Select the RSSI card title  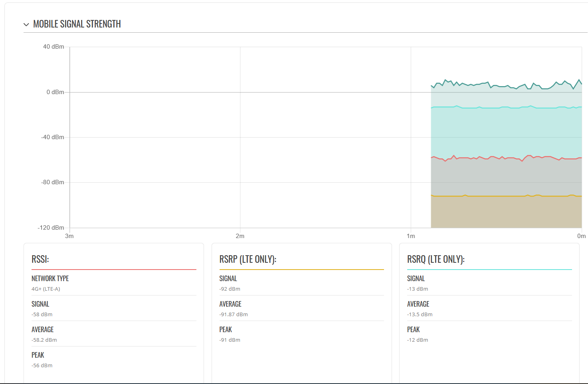pyautogui.click(x=40, y=259)
